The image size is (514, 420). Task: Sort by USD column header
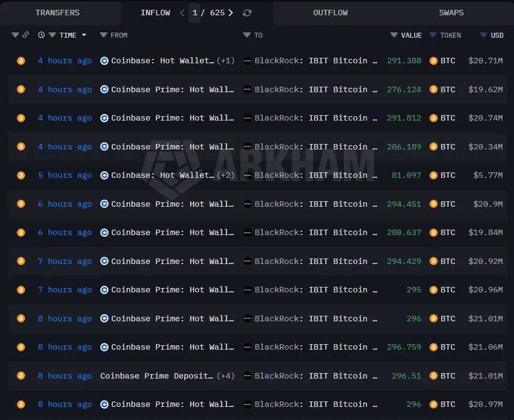497,35
